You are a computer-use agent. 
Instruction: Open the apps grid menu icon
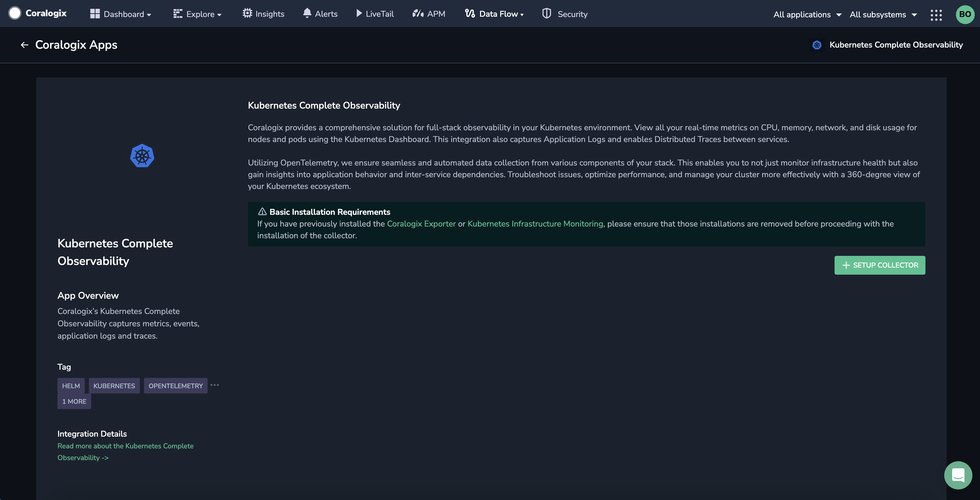pos(936,15)
